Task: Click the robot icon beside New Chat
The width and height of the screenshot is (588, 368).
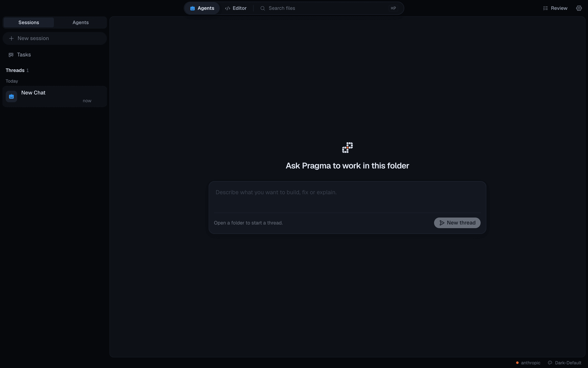Action: 11,96
